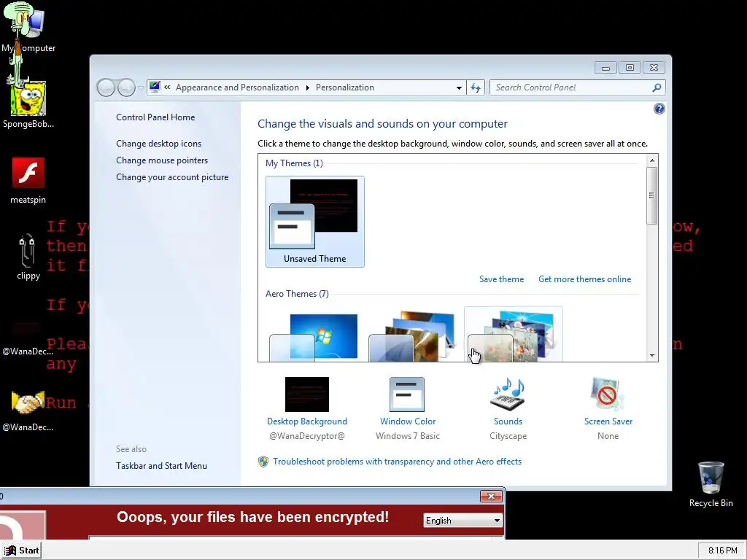
Task: Open Change desktop icons
Action: 158,144
